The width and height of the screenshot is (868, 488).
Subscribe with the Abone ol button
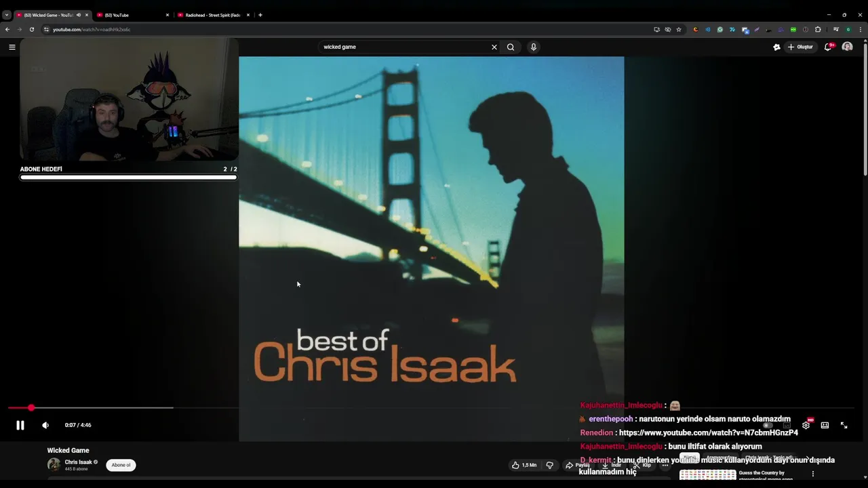tap(121, 465)
